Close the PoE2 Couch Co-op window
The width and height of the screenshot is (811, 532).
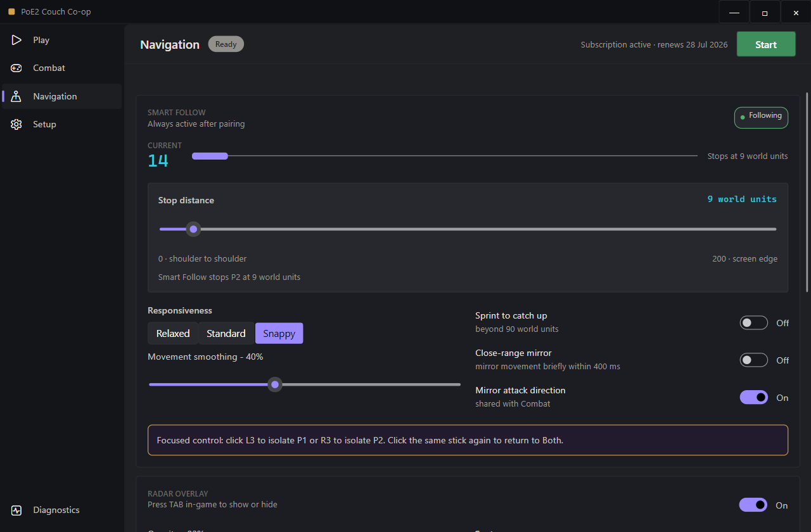coord(796,12)
